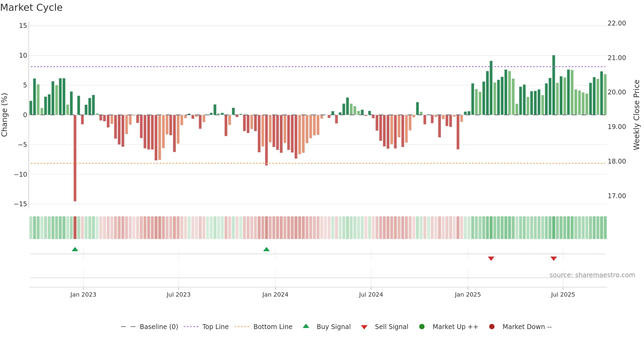Click the Change (%) axis title
Screen dimensions: 644x362
click(4, 115)
